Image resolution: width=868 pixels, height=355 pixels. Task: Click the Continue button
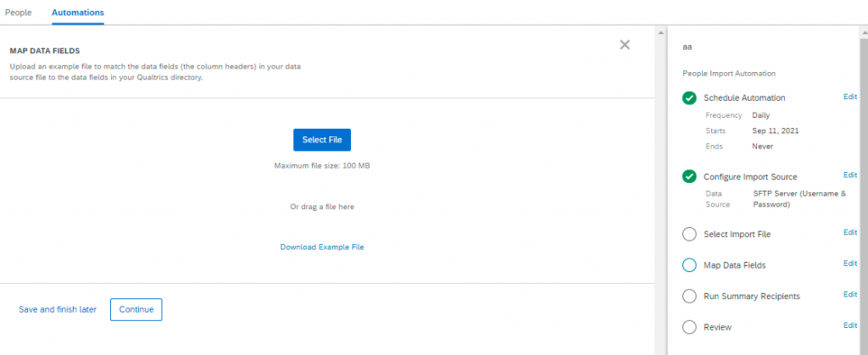point(136,309)
